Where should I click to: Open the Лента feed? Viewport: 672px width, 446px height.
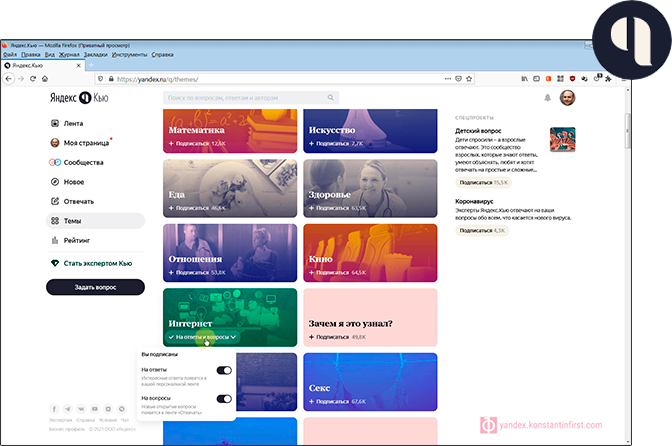[x=73, y=123]
